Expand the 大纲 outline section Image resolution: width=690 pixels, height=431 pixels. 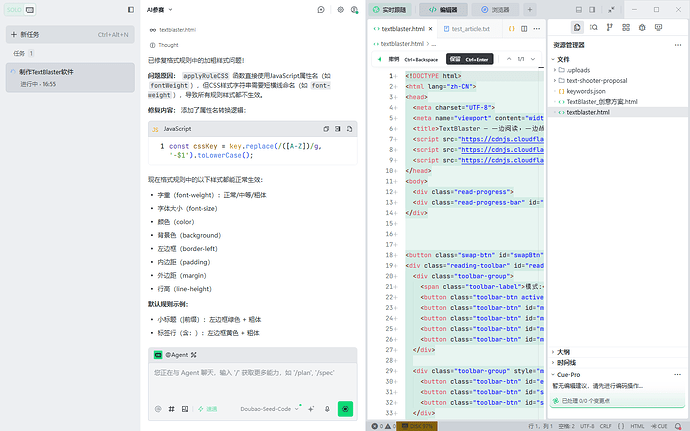tap(563, 352)
